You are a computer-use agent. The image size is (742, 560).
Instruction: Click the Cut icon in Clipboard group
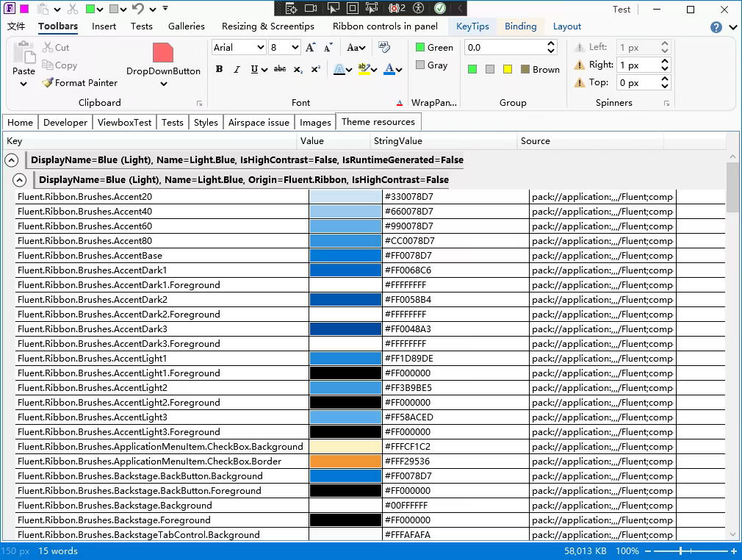(46, 46)
